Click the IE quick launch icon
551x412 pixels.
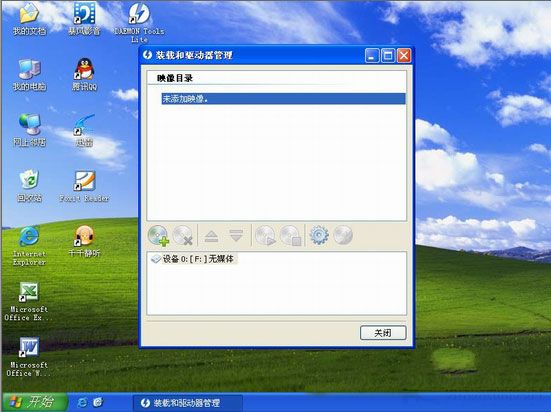82,402
